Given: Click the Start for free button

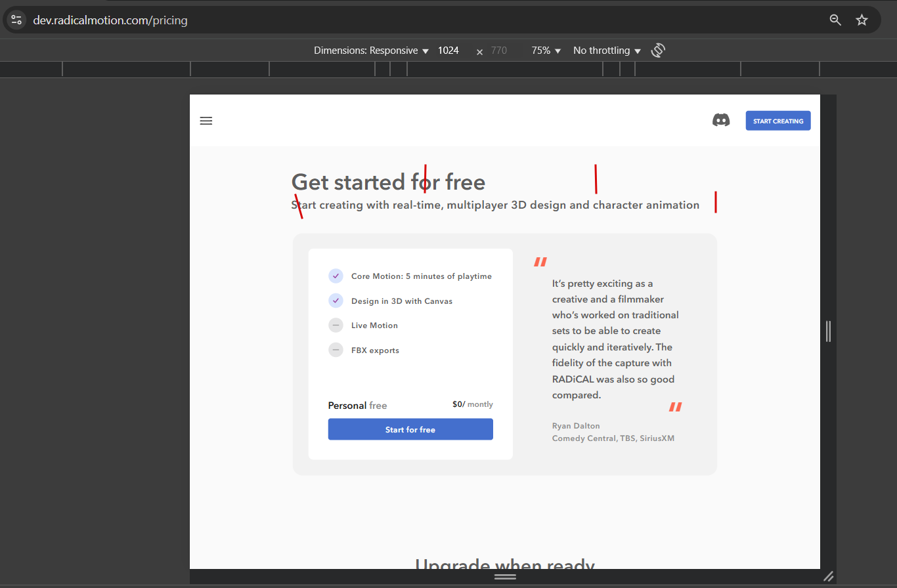Looking at the screenshot, I should 410,429.
